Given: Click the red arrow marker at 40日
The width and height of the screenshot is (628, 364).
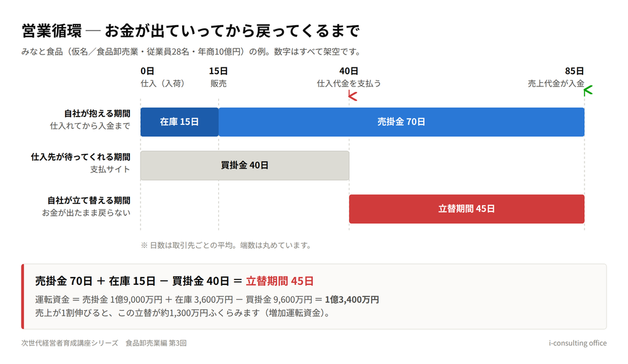Looking at the screenshot, I should click(x=353, y=96).
